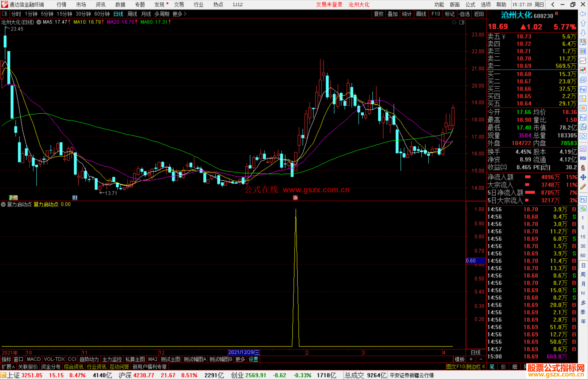Click the panel layout icon at chart top-right
The height and width of the screenshot is (380, 588).
point(462,22)
